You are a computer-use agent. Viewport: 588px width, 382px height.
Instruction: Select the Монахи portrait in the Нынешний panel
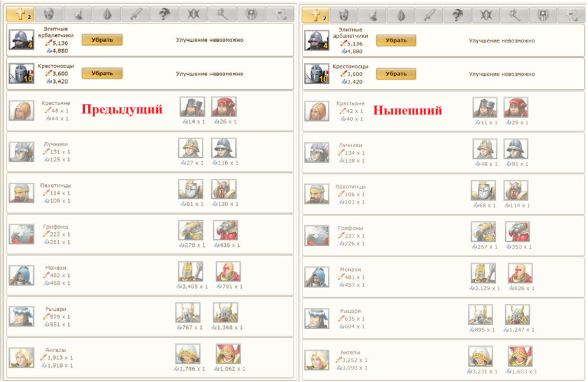(x=317, y=277)
